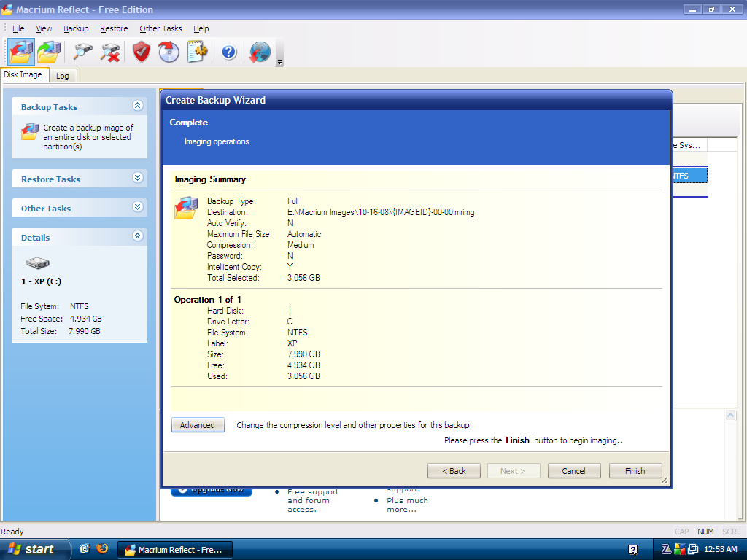The height and width of the screenshot is (560, 747).
Task: Click the ZoneAlarm ZA tray icon
Action: (x=666, y=550)
